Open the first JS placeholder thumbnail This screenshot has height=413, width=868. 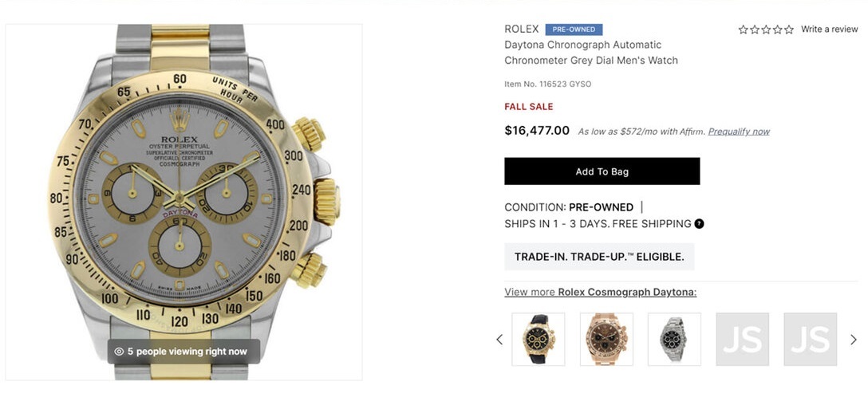(x=742, y=340)
